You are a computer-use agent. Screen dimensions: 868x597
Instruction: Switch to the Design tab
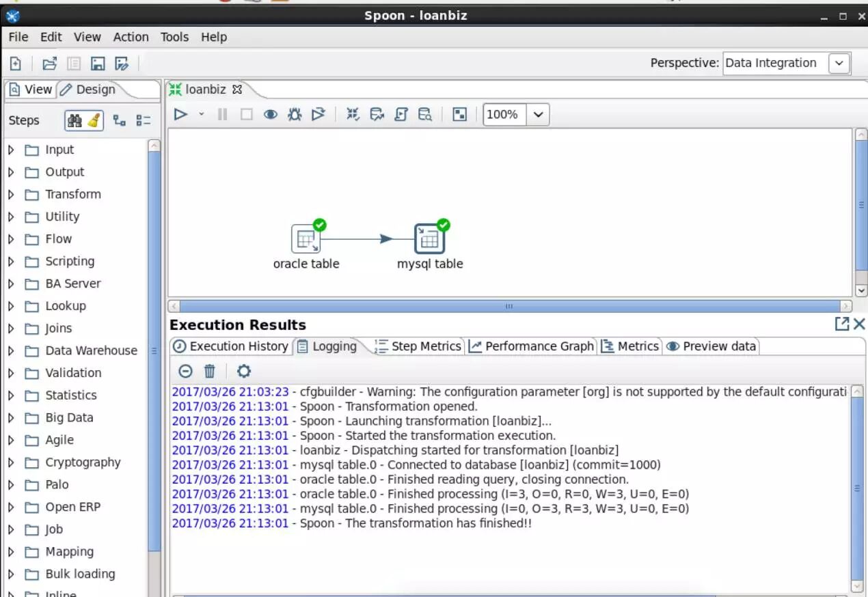click(88, 89)
